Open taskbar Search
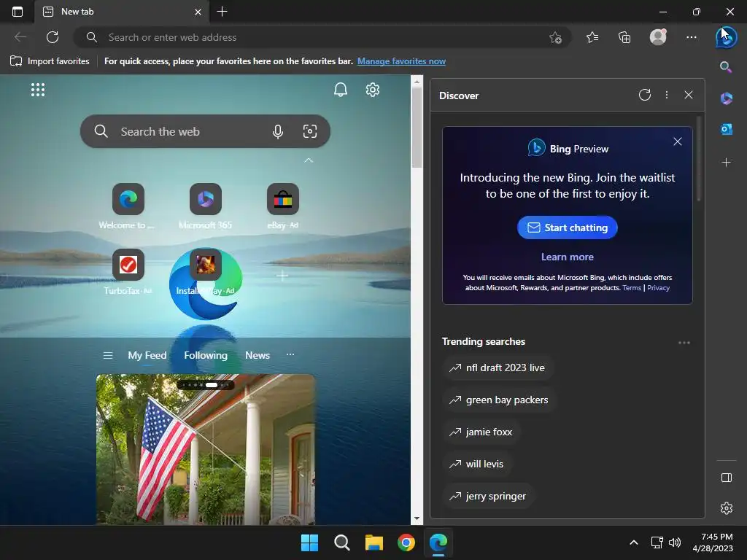Image resolution: width=747 pixels, height=560 pixels. [x=341, y=542]
